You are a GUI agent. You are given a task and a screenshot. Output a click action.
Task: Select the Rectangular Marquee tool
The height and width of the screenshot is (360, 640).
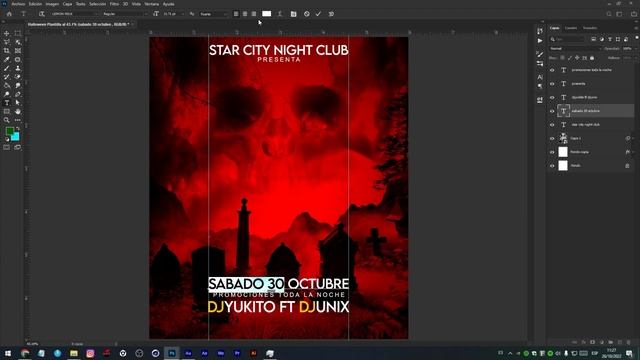18,33
